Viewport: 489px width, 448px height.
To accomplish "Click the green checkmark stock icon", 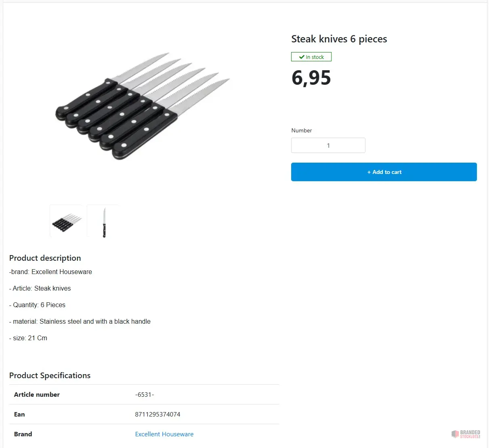I will tap(302, 57).
